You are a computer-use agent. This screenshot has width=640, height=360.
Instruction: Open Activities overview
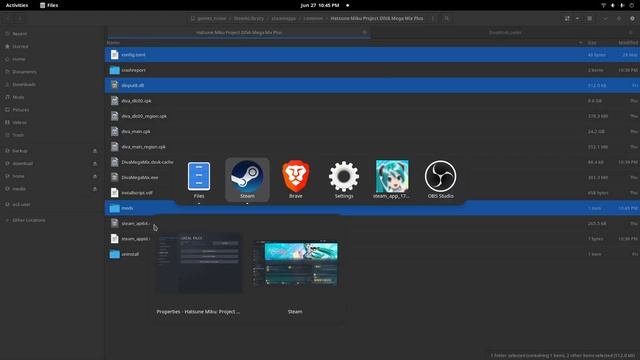pyautogui.click(x=17, y=5)
